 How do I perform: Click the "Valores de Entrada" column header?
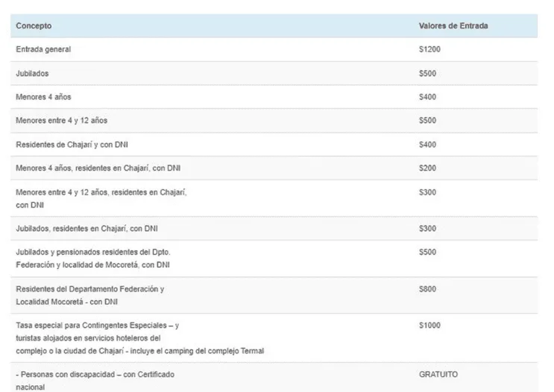point(453,26)
